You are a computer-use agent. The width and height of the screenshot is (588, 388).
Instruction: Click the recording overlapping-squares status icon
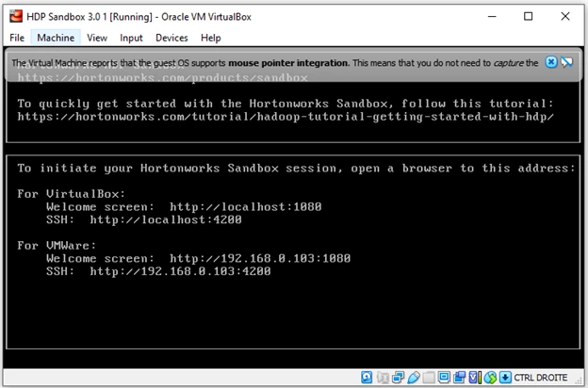[460, 377]
